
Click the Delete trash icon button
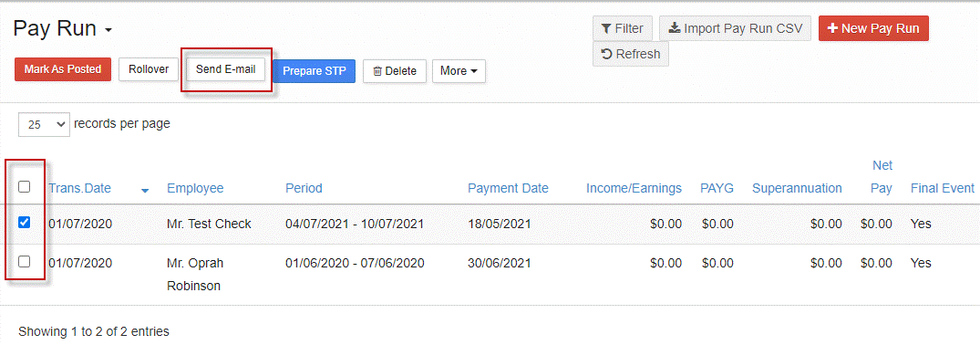395,71
